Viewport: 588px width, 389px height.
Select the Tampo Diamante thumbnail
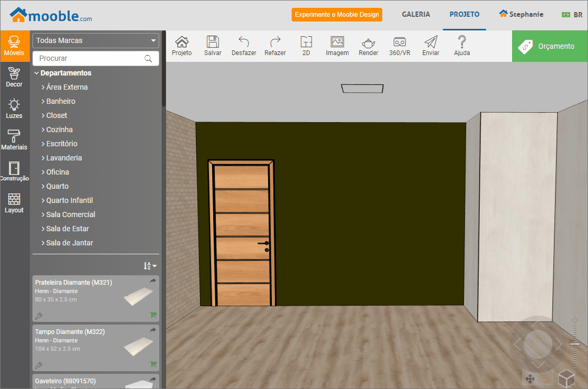point(138,346)
